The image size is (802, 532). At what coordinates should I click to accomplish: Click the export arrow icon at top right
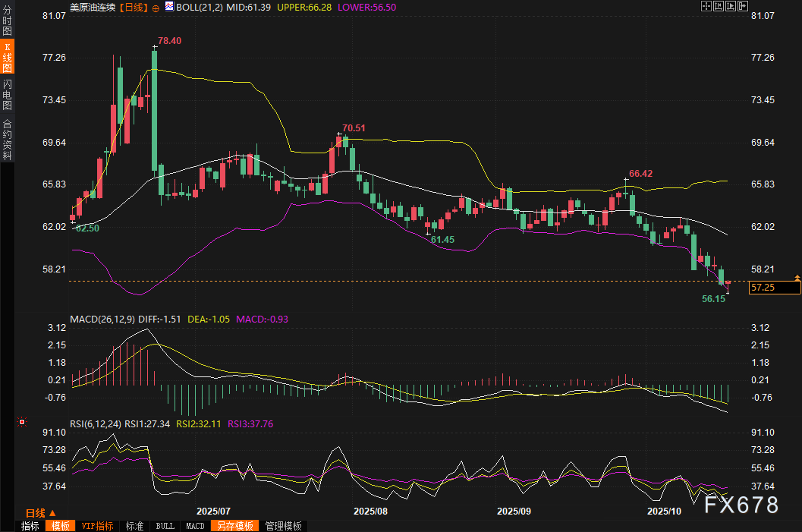pyautogui.click(x=743, y=6)
